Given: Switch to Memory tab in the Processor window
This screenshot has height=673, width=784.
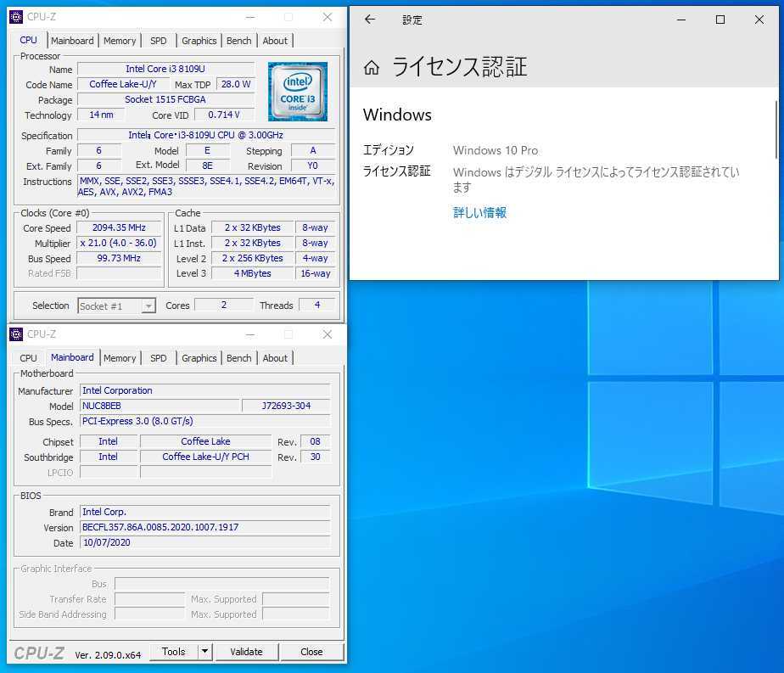Looking at the screenshot, I should pos(120,41).
